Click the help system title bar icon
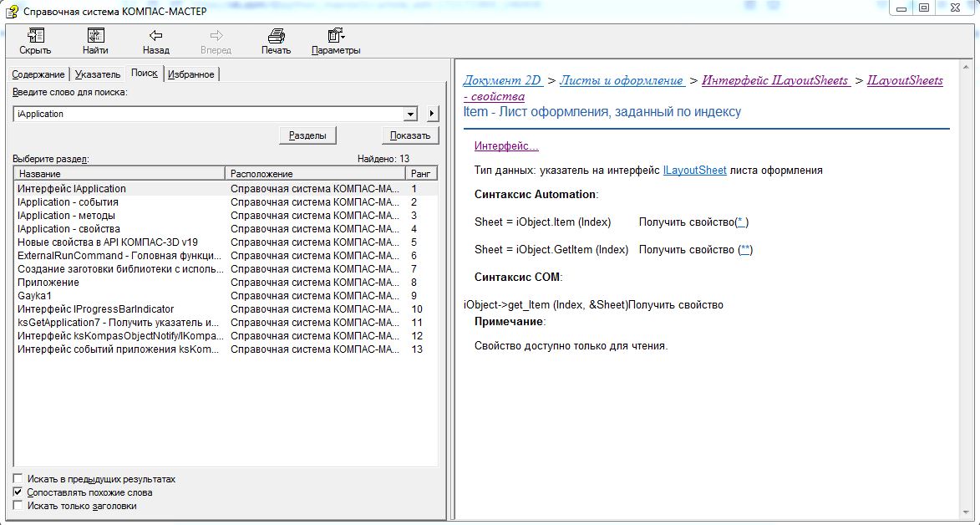 pos(11,11)
